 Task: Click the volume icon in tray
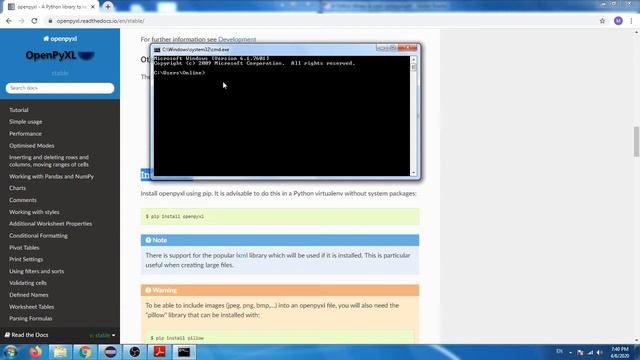click(600, 352)
